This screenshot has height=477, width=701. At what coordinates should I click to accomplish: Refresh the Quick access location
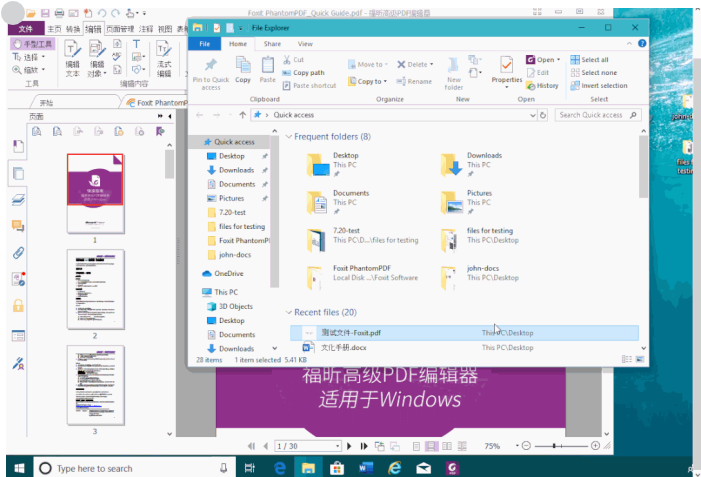[x=543, y=115]
